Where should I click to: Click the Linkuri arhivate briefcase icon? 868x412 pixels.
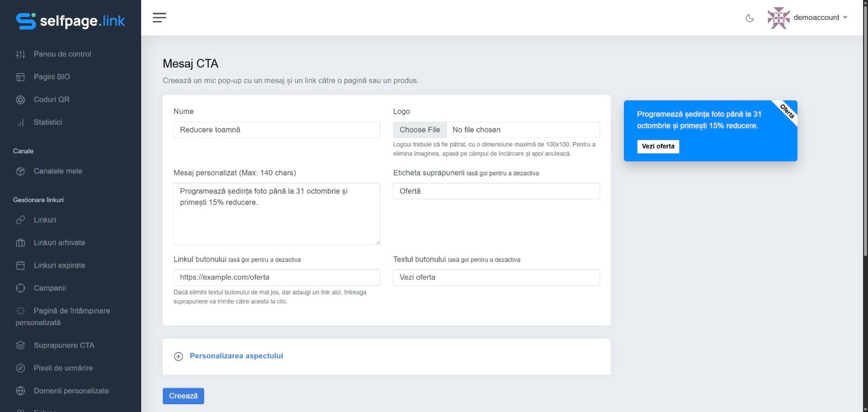coord(20,243)
